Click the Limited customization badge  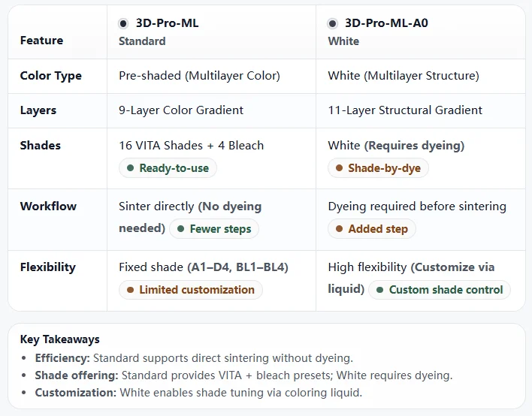[191, 290]
